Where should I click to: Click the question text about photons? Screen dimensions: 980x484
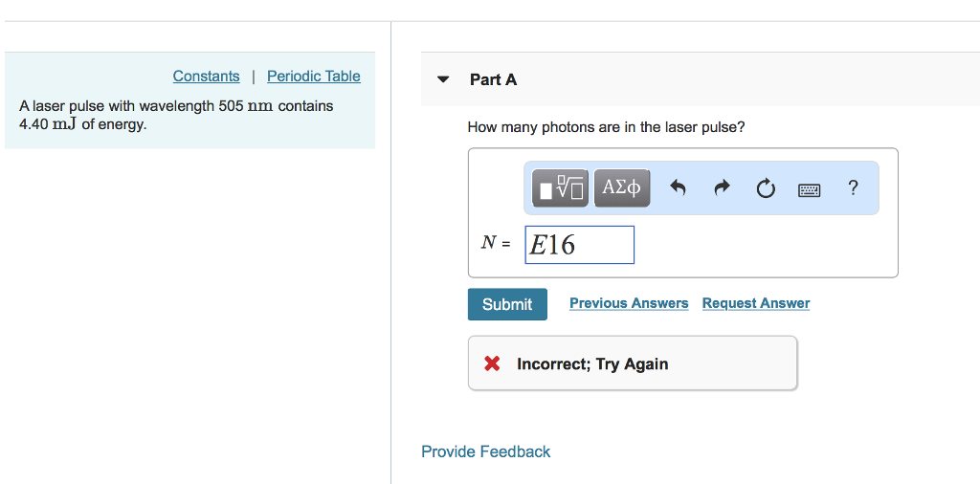pyautogui.click(x=606, y=127)
